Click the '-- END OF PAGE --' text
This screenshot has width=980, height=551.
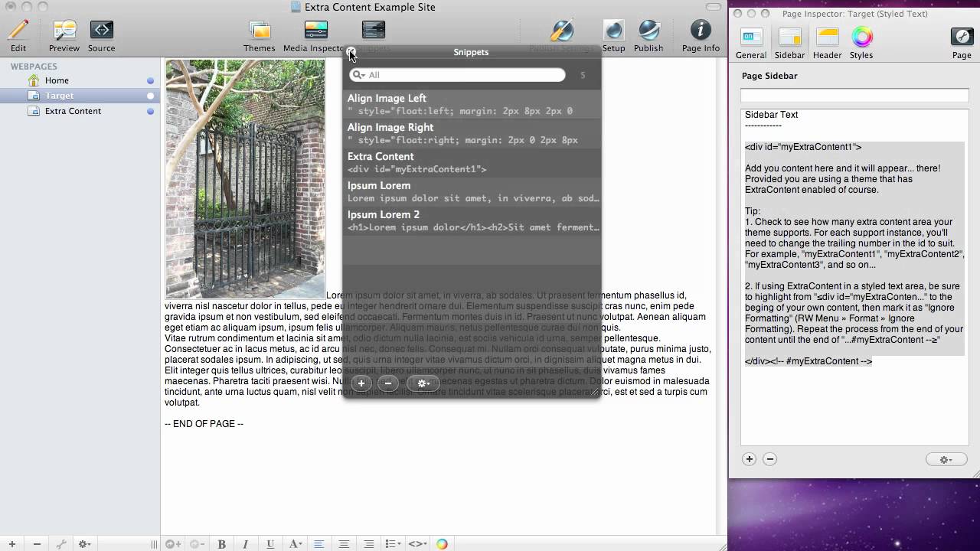click(204, 424)
